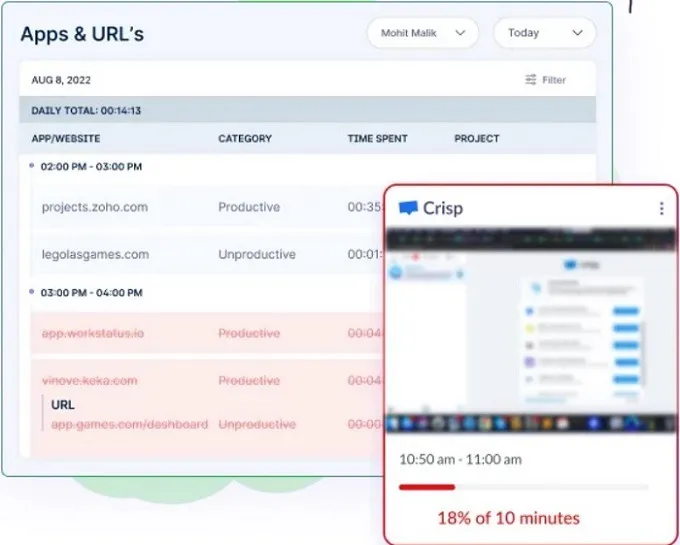Click the app.workstatus.io entry

click(93, 333)
